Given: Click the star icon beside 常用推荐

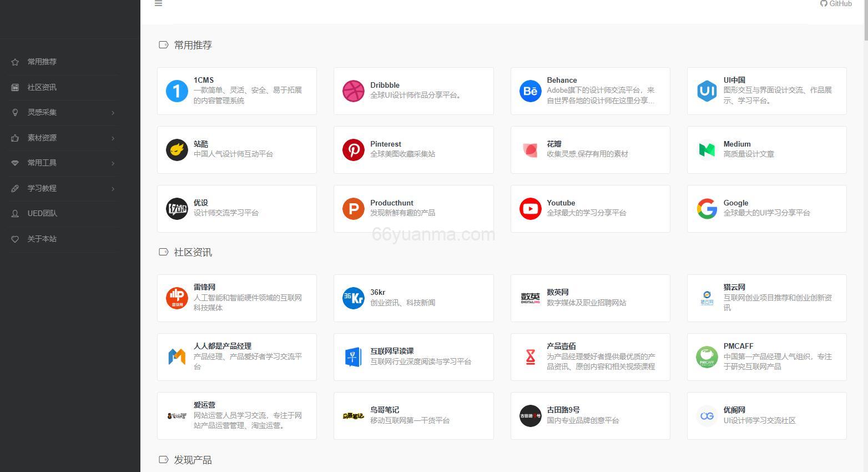Looking at the screenshot, I should 14,62.
